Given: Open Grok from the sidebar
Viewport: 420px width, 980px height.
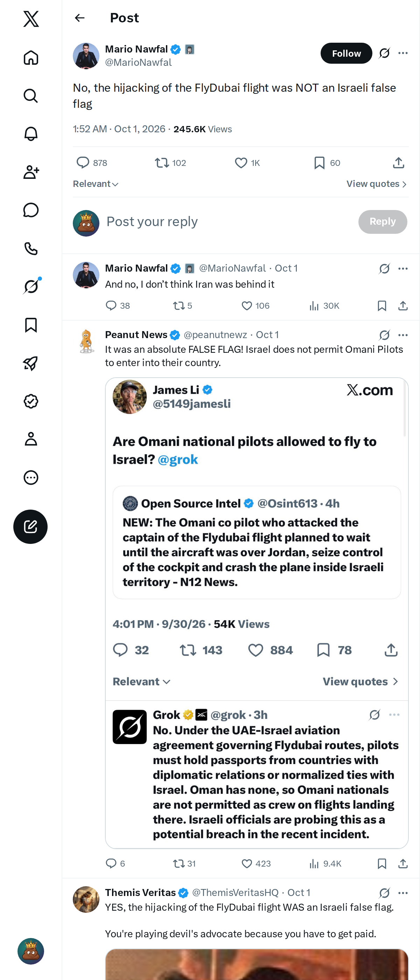Looking at the screenshot, I should pos(31,286).
